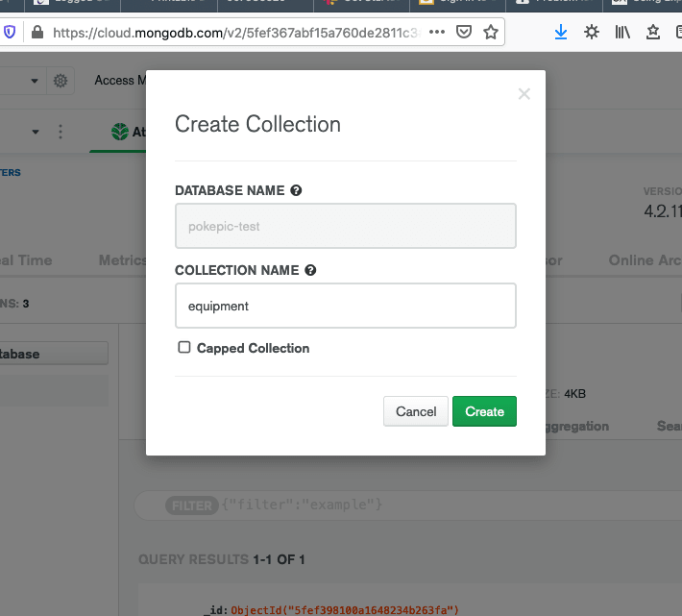Bookmark the page using the star icon
The height and width of the screenshot is (616, 682).
(491, 32)
